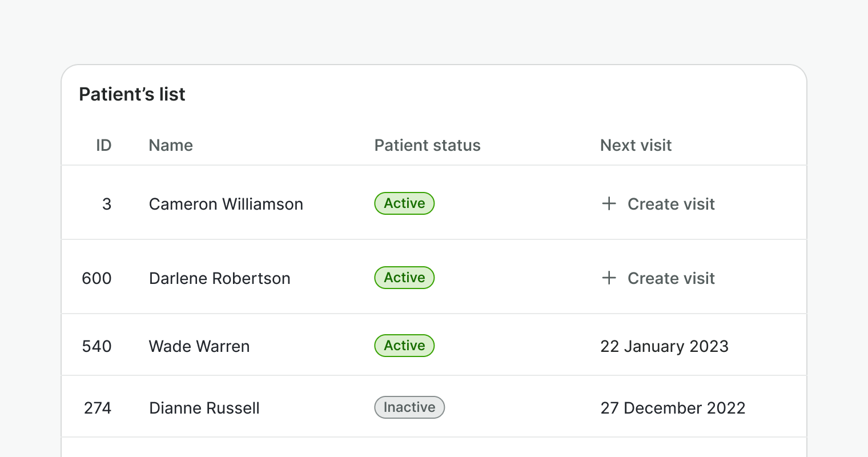Screen dimensions: 868x457
Task: Select Dianne Russell's name
Action: (204, 408)
